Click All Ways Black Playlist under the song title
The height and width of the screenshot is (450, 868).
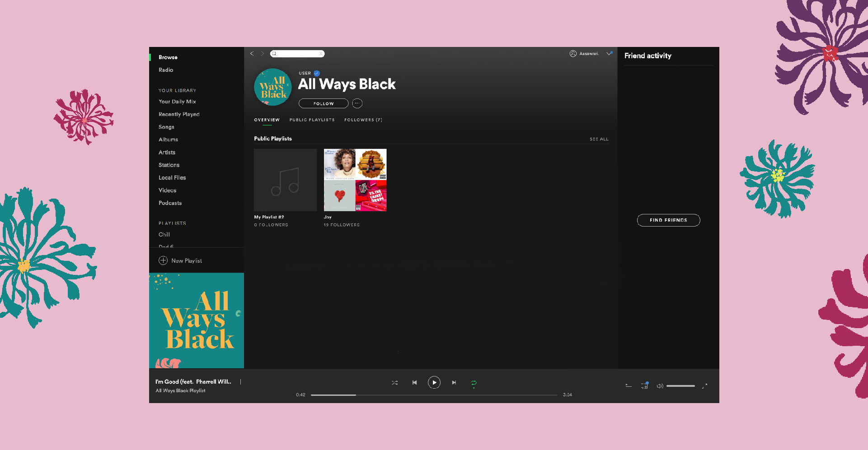point(180,391)
